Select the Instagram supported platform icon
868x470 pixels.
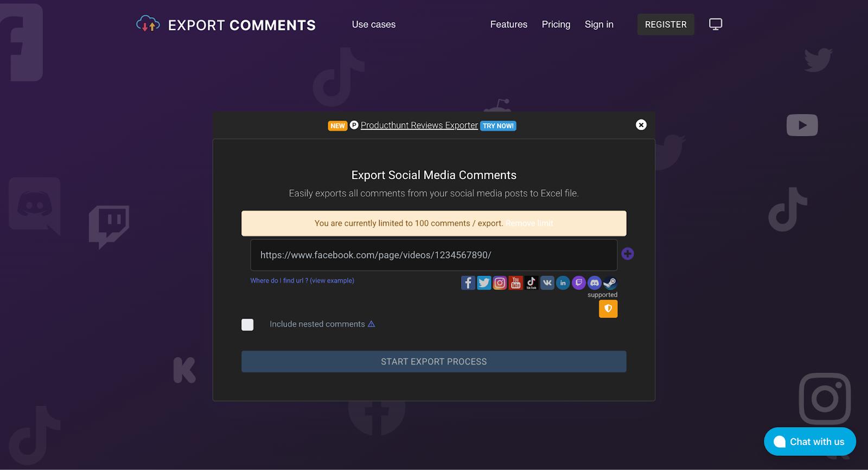point(500,283)
